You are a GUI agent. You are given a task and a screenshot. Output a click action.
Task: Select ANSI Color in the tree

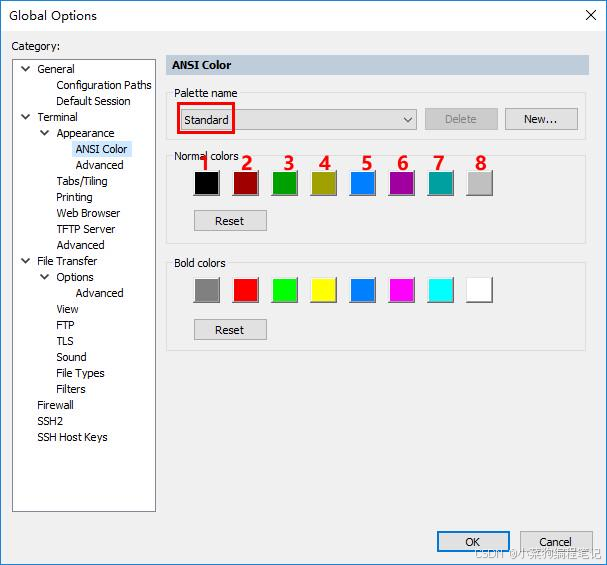(101, 149)
